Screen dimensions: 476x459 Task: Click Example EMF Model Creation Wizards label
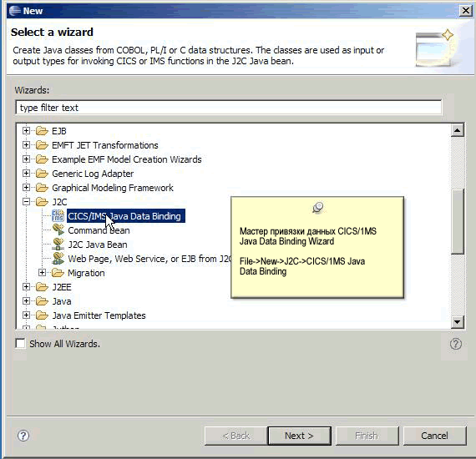click(x=127, y=159)
